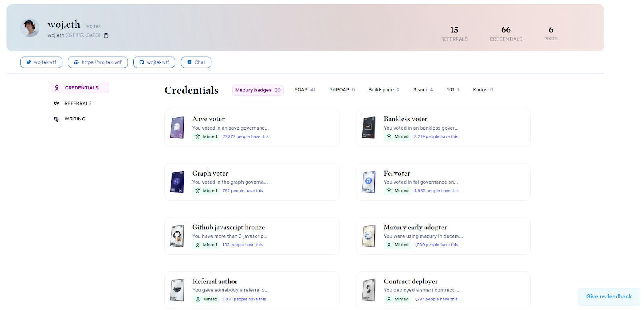Open the Sismo tab
The height and width of the screenshot is (310, 644).
[x=423, y=90]
